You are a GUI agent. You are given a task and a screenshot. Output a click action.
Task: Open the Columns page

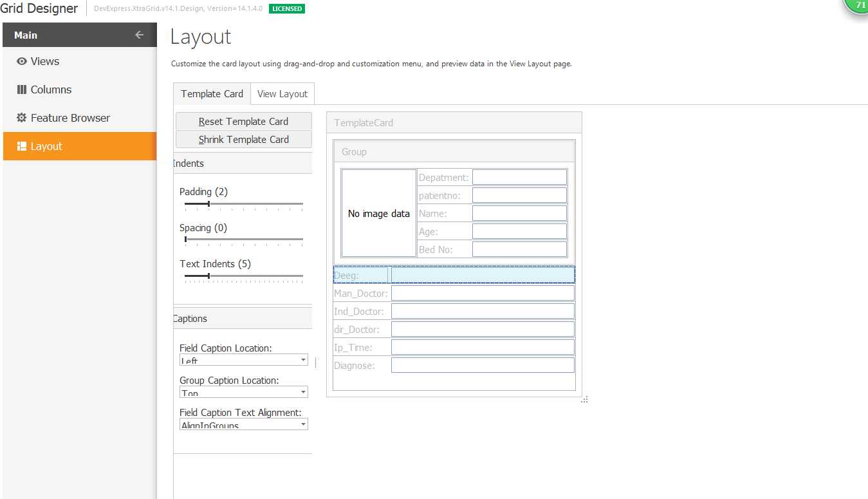point(80,89)
